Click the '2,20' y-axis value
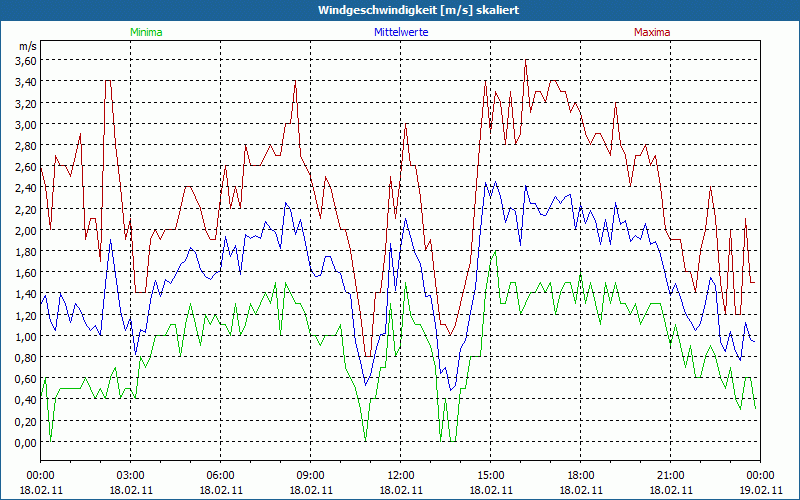Screen dimensions: 800x500 pyautogui.click(x=26, y=209)
